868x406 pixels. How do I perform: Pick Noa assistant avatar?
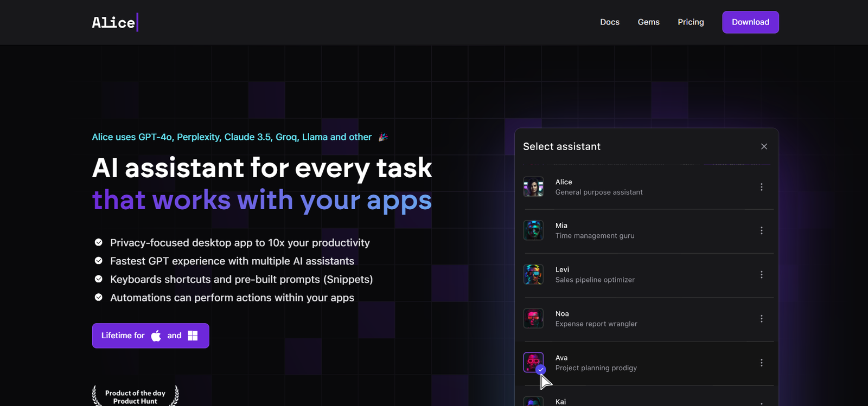click(x=533, y=319)
